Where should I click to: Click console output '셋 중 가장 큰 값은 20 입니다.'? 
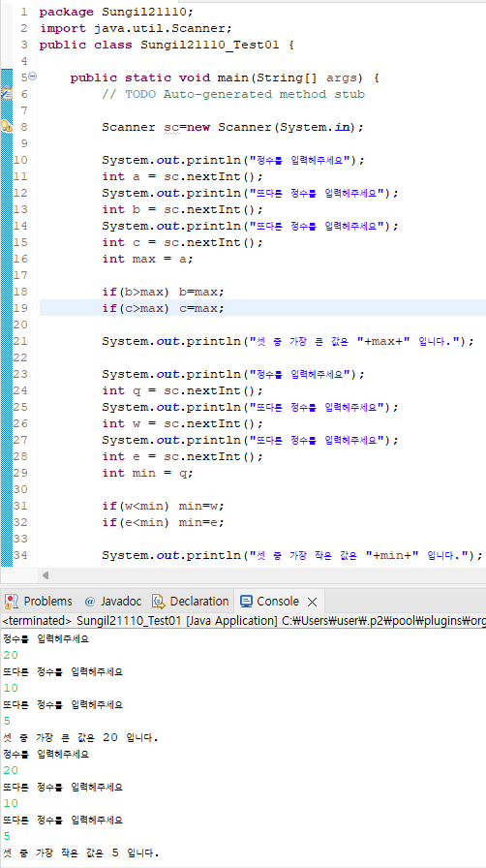[80, 738]
